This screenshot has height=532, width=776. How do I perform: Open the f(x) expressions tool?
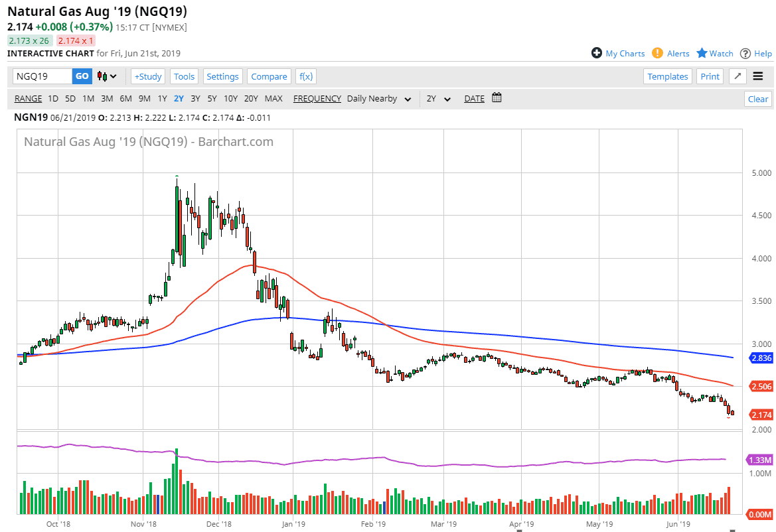point(306,76)
